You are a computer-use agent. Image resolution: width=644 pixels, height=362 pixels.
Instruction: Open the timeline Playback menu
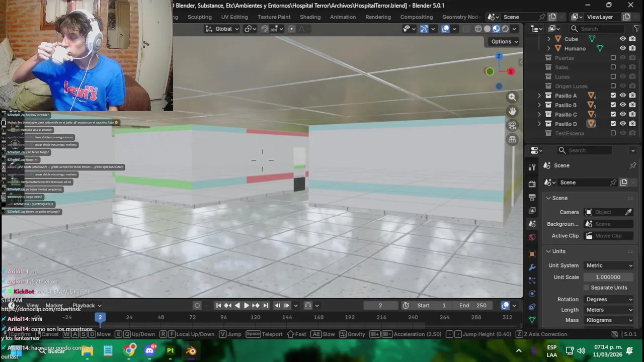click(87, 305)
